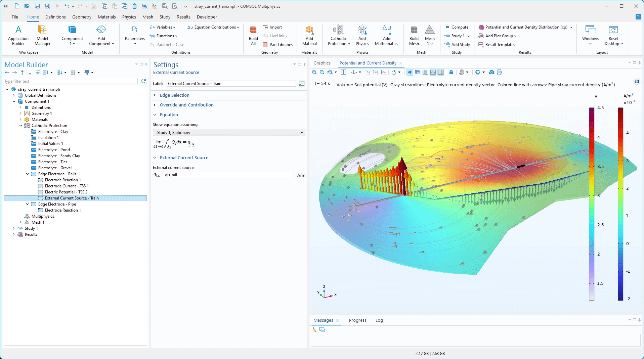
Task: Expand the Edge Selection section
Action: point(174,95)
